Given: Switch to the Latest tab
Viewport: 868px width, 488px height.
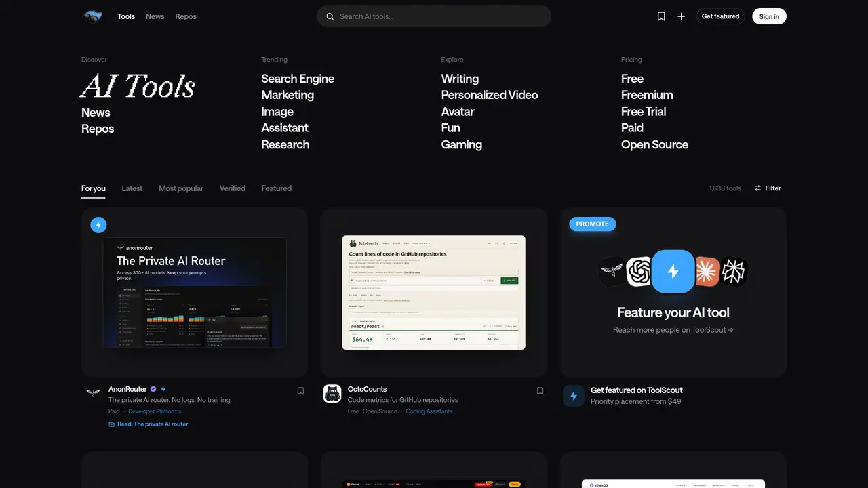Looking at the screenshot, I should (132, 188).
